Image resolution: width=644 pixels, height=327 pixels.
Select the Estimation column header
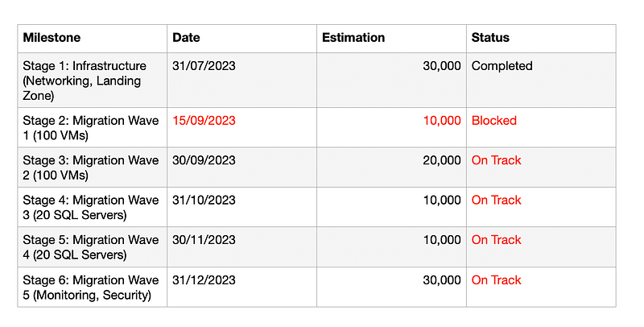[x=353, y=38]
